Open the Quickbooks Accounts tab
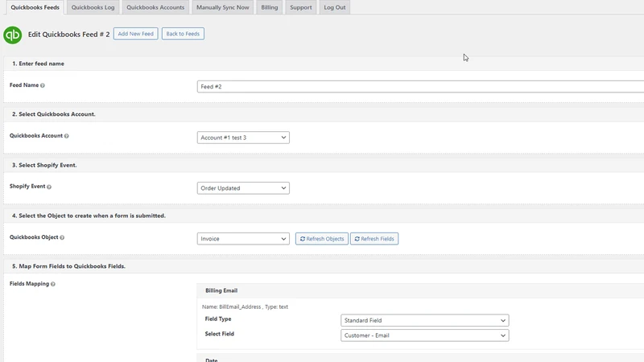Image resolution: width=644 pixels, height=362 pixels. (x=155, y=7)
